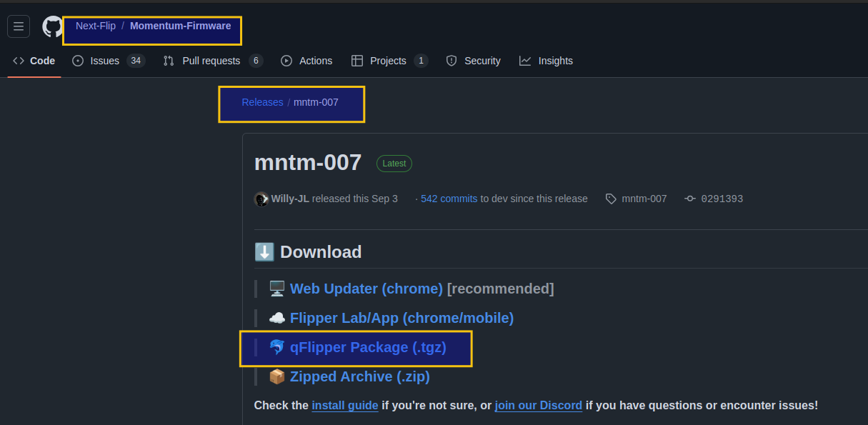Viewport: 868px width, 425px height.
Task: Open the Insights tab
Action: tap(546, 61)
